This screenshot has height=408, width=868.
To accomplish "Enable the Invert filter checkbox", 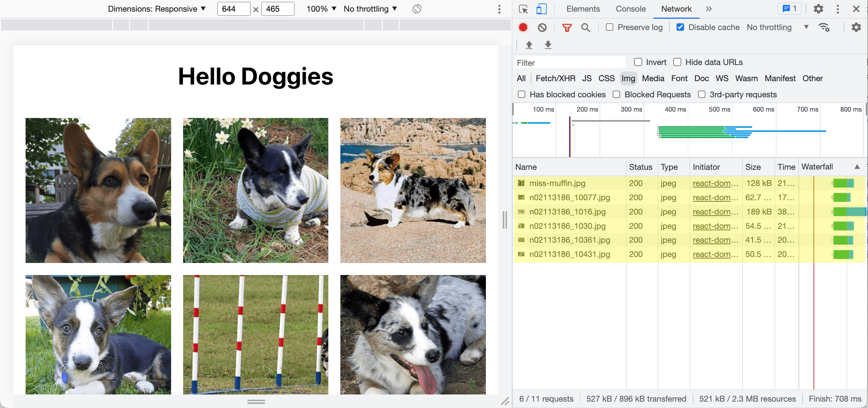I will pos(638,62).
